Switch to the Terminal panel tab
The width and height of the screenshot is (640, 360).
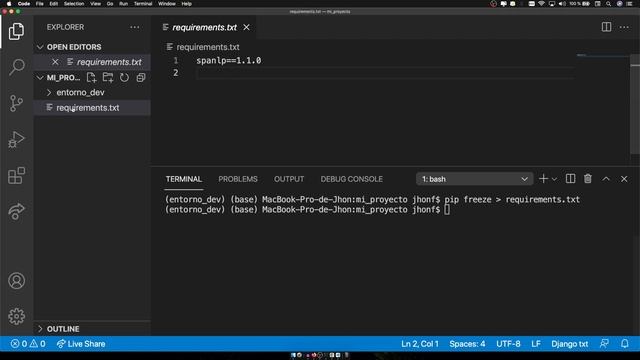click(184, 179)
